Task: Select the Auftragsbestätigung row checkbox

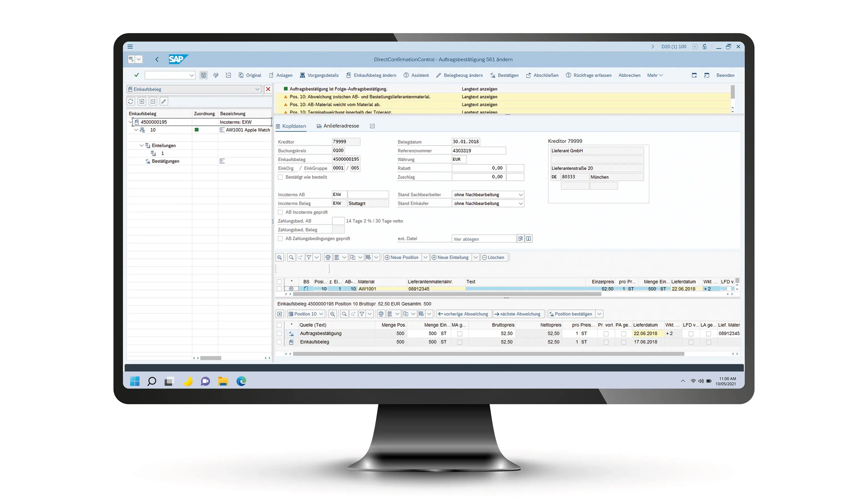Action: point(279,333)
